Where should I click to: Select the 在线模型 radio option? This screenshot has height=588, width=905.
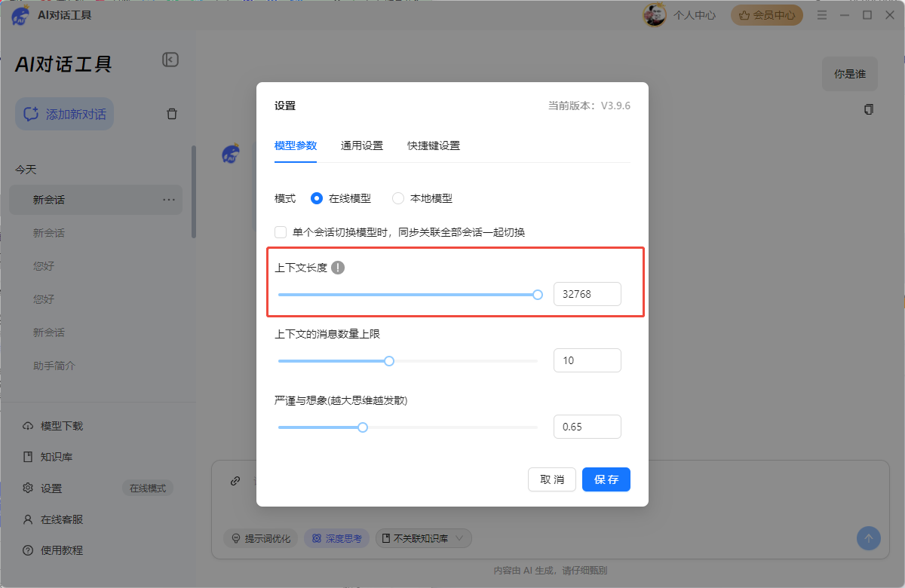317,198
